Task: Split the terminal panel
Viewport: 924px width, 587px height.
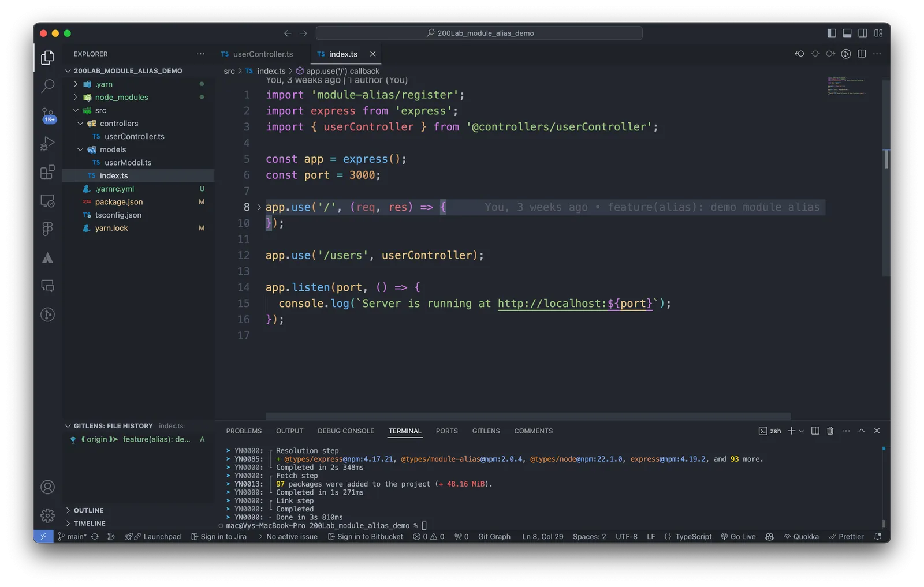Action: (815, 431)
